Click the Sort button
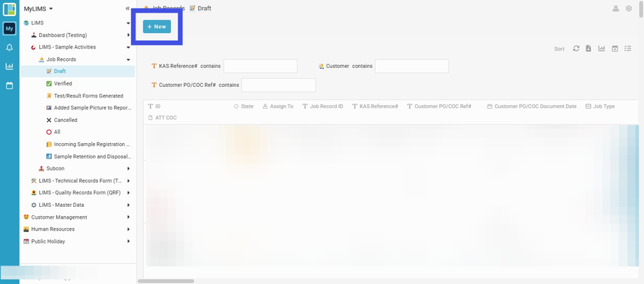This screenshot has height=284, width=644. pos(559,49)
